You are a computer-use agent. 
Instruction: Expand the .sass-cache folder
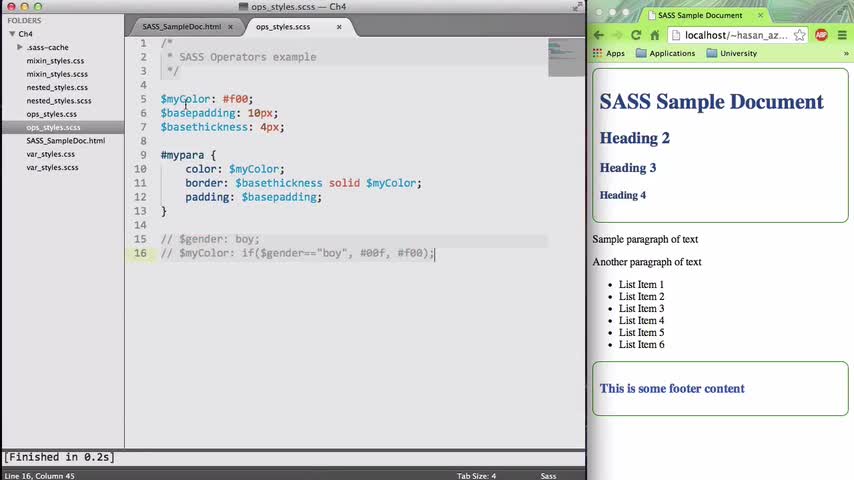[20, 47]
